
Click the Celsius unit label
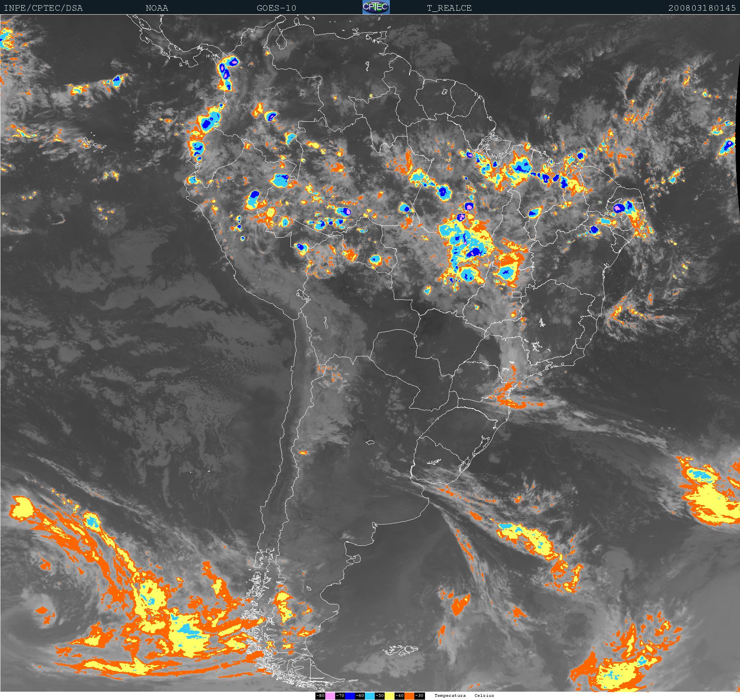point(484,696)
